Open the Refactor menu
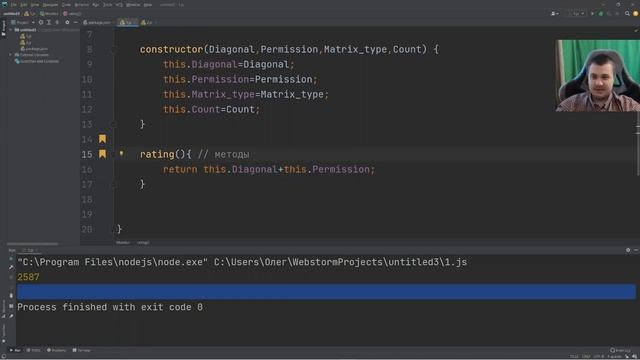 [x=82, y=5]
